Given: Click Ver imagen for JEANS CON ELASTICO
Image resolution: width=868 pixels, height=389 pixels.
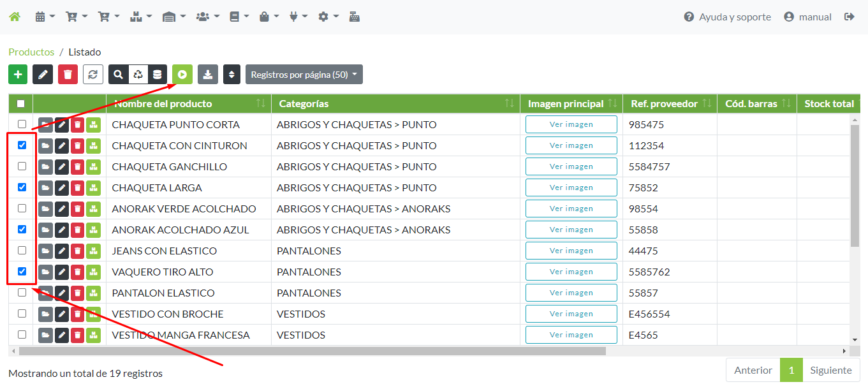Looking at the screenshot, I should [x=571, y=250].
